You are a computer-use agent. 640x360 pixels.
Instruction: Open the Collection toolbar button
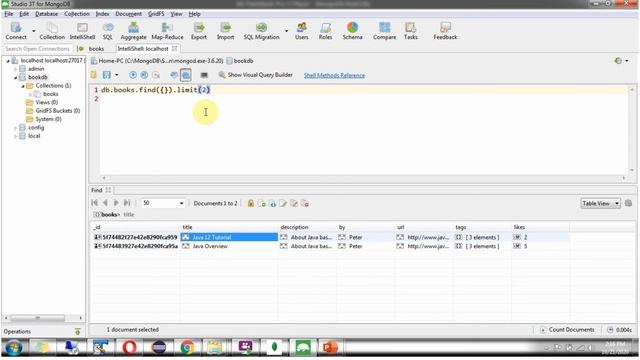tap(52, 31)
